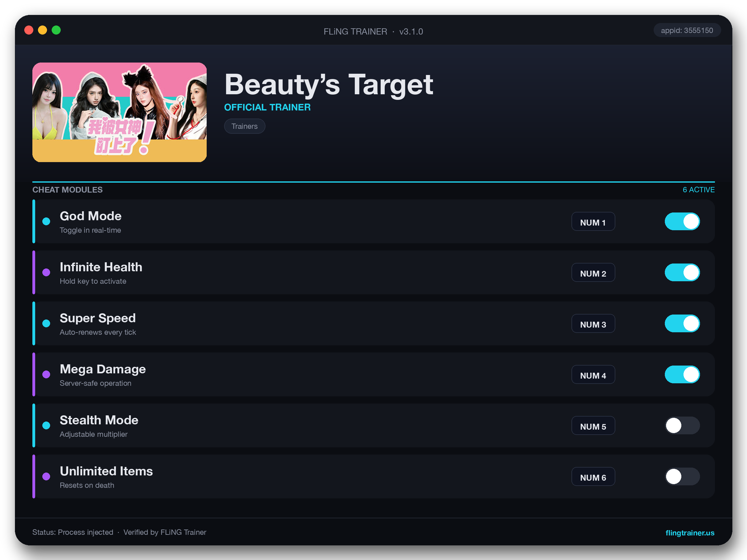The image size is (747, 560).
Task: Click the NUM 1 hotkey button
Action: click(593, 222)
